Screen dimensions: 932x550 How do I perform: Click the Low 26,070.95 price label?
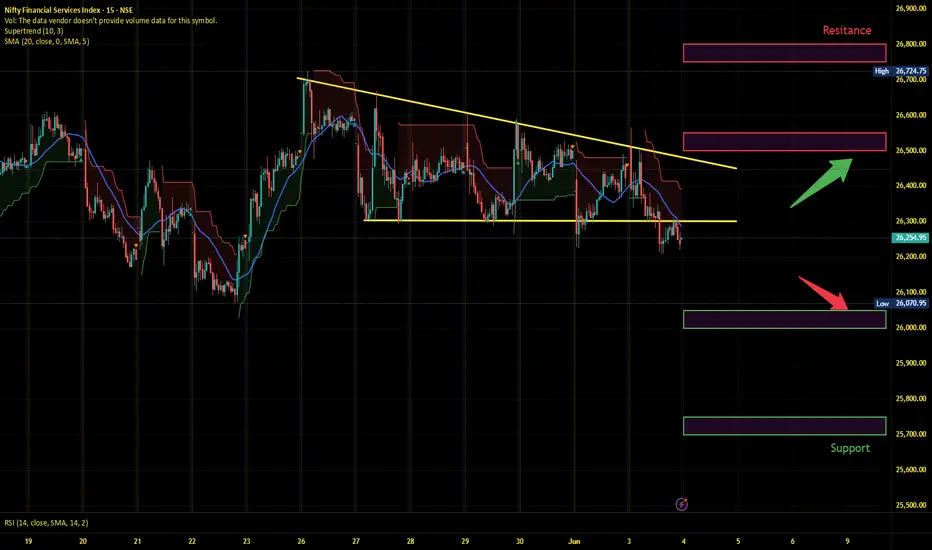[x=901, y=303]
